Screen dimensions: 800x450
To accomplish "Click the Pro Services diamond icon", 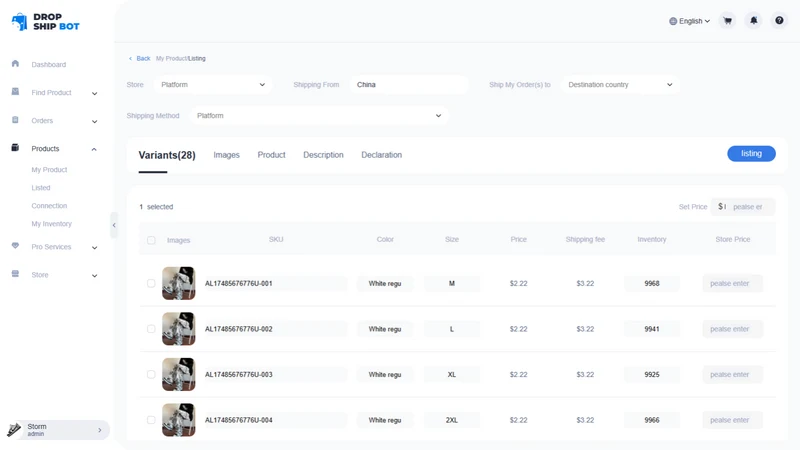I will pos(15,246).
